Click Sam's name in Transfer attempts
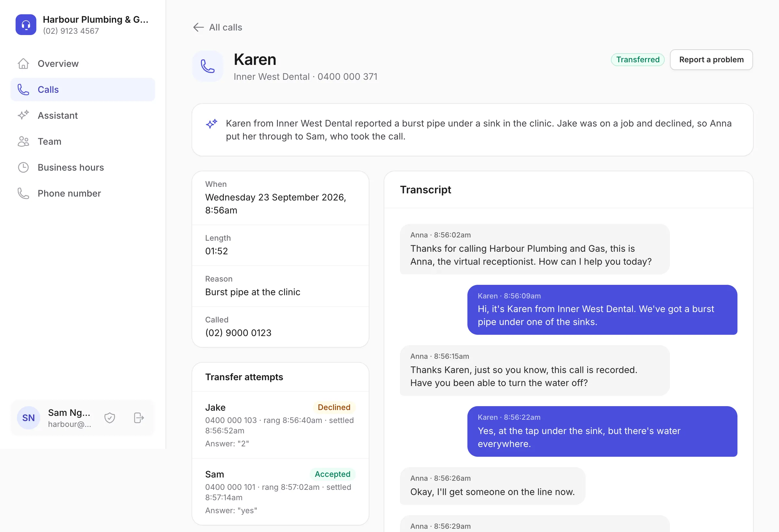The height and width of the screenshot is (532, 779). pyautogui.click(x=215, y=474)
